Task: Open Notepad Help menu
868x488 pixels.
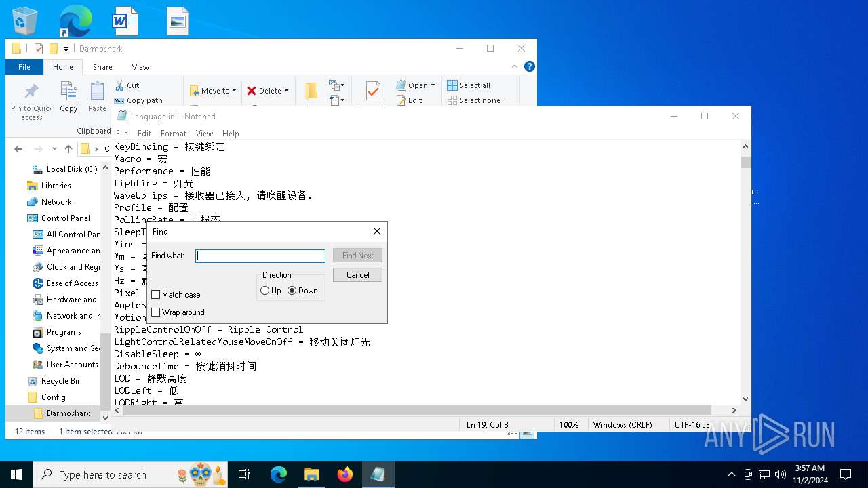Action: [231, 134]
